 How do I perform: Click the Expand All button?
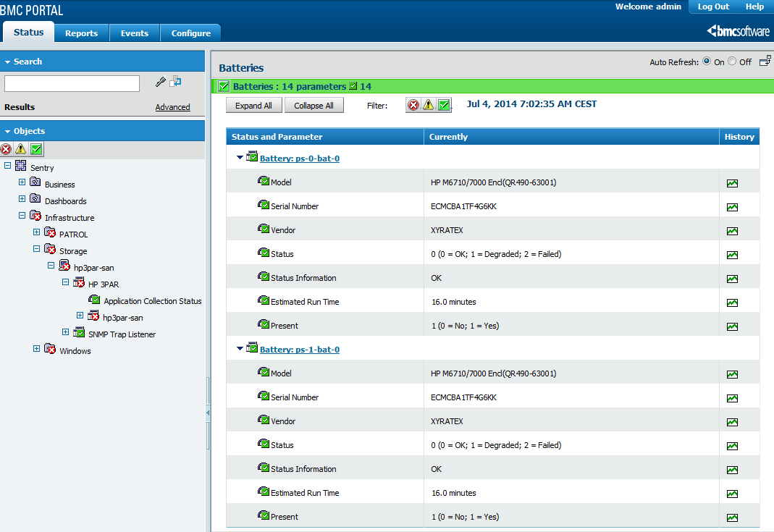click(253, 106)
